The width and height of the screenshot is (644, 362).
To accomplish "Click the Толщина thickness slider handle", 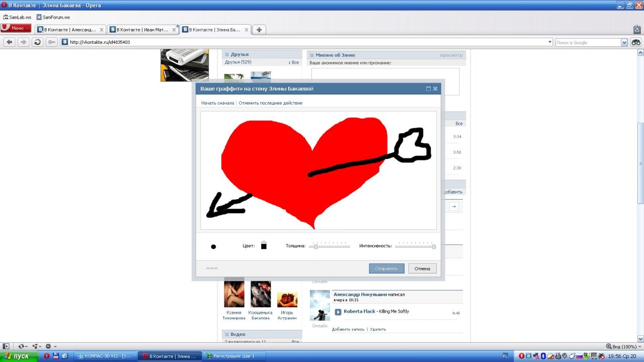I will pyautogui.click(x=316, y=246).
